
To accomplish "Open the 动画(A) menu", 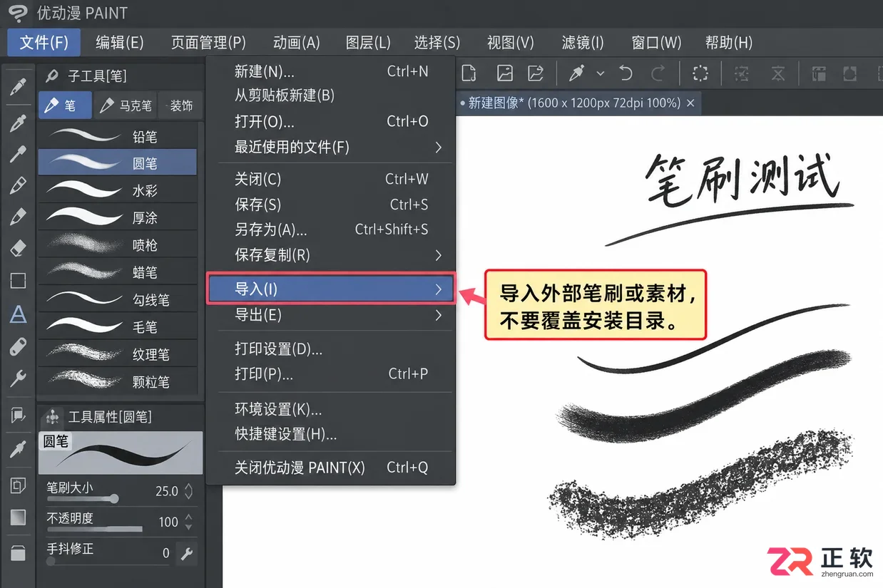I will click(x=296, y=43).
